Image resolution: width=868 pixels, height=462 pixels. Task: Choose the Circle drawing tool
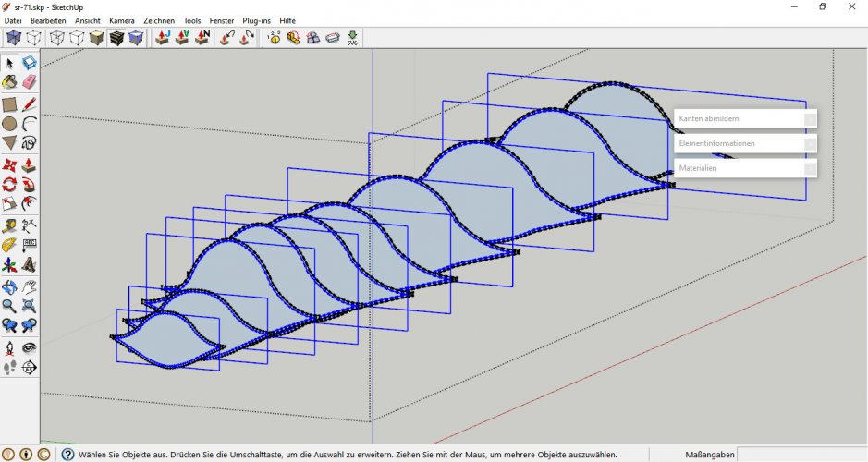click(9, 124)
